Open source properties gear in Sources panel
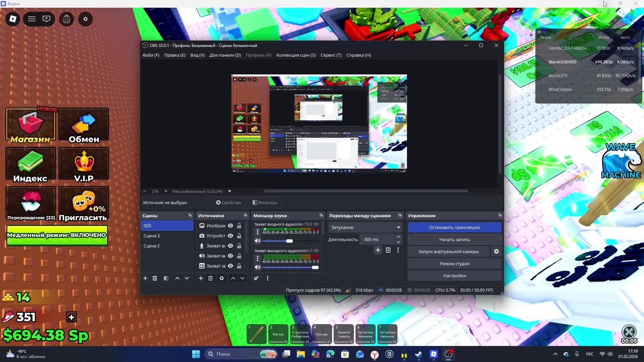 (x=222, y=278)
